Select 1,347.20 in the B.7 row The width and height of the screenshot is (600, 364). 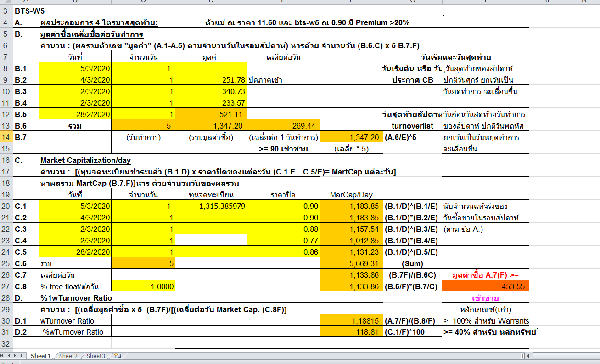[351, 137]
